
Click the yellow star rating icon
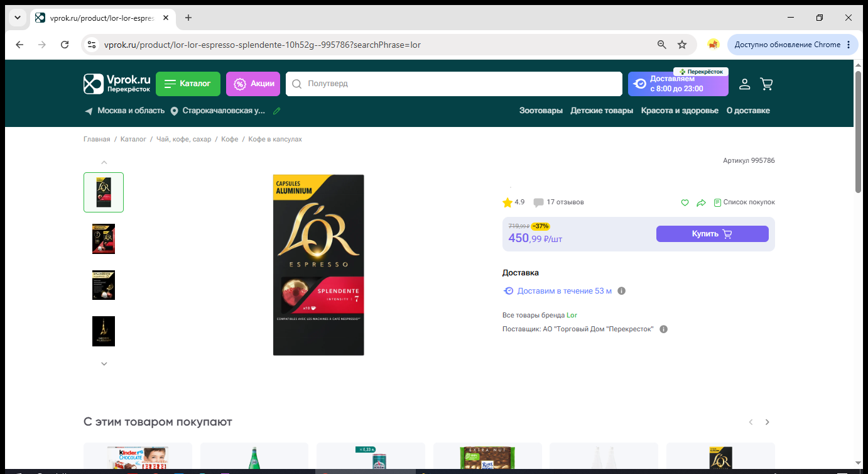507,202
